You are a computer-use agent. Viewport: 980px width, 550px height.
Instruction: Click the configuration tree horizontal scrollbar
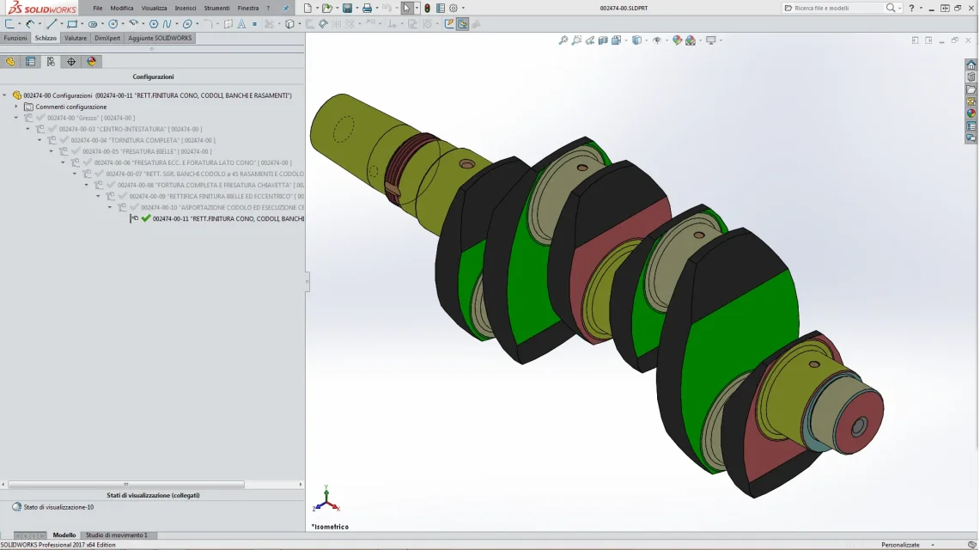(x=126, y=485)
